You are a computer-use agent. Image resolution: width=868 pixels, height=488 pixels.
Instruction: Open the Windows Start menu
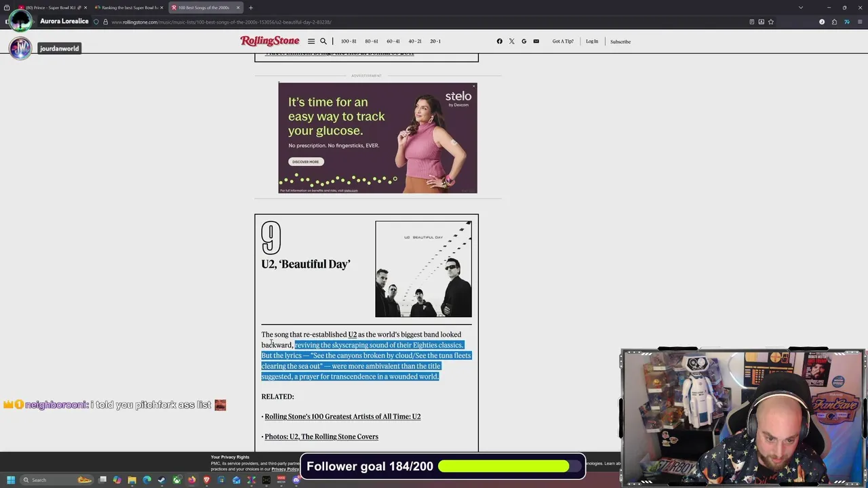click(11, 480)
